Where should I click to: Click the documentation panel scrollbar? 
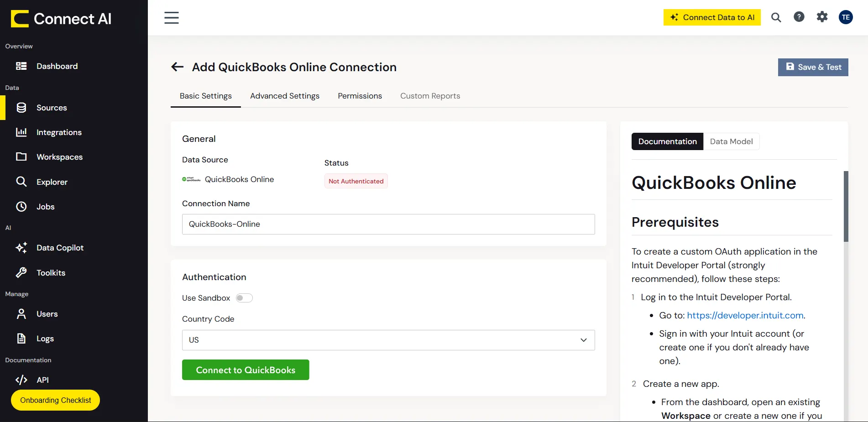point(846,206)
